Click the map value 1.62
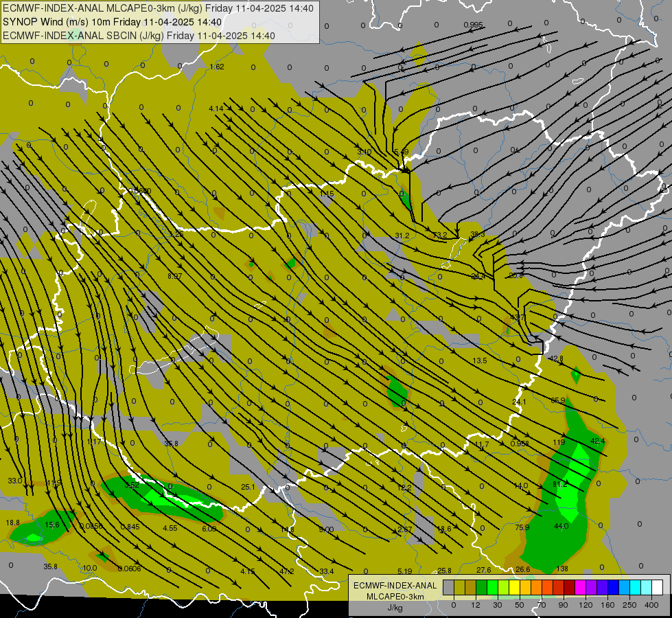The image size is (672, 618). (x=217, y=67)
